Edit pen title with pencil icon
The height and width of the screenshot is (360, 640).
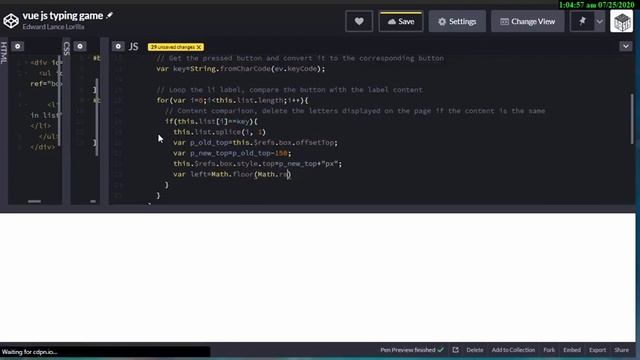(109, 16)
